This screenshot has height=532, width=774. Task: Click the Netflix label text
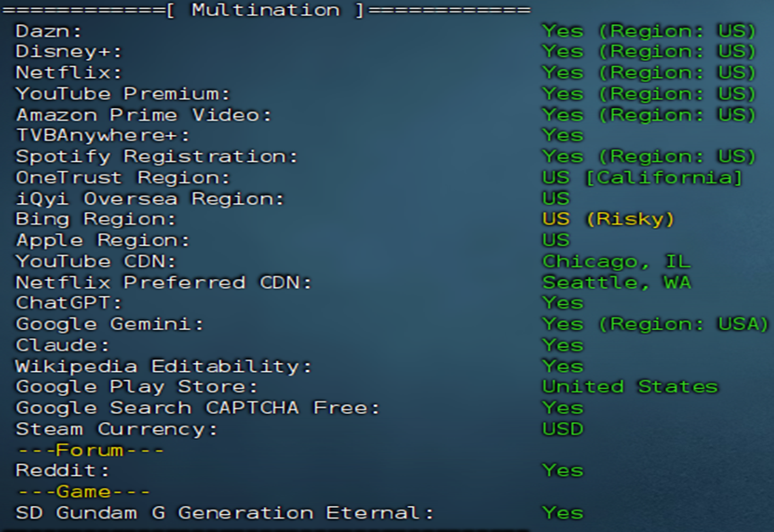coord(69,73)
